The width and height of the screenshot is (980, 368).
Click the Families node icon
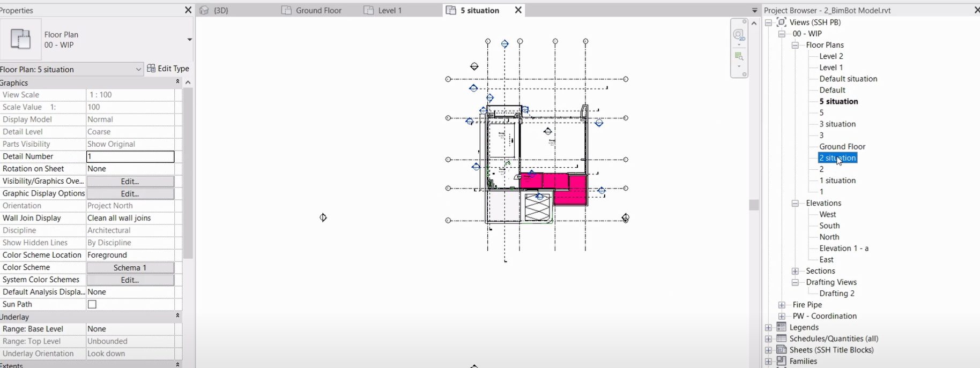tap(781, 361)
